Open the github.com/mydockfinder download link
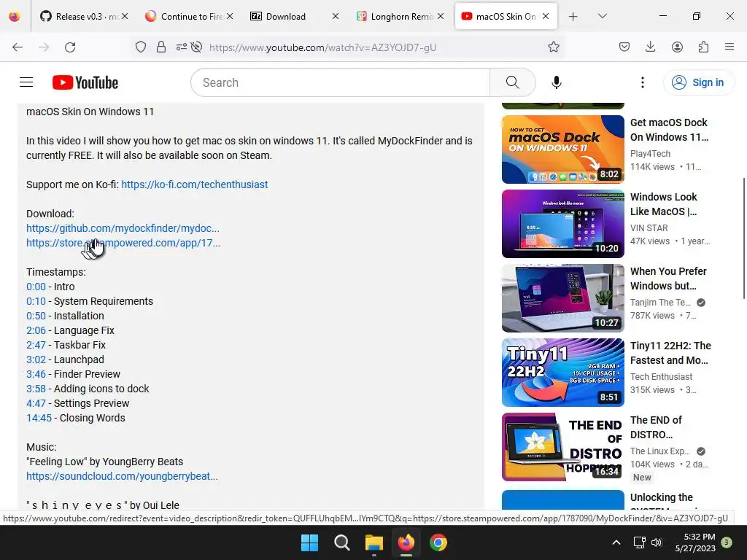 pyautogui.click(x=123, y=228)
